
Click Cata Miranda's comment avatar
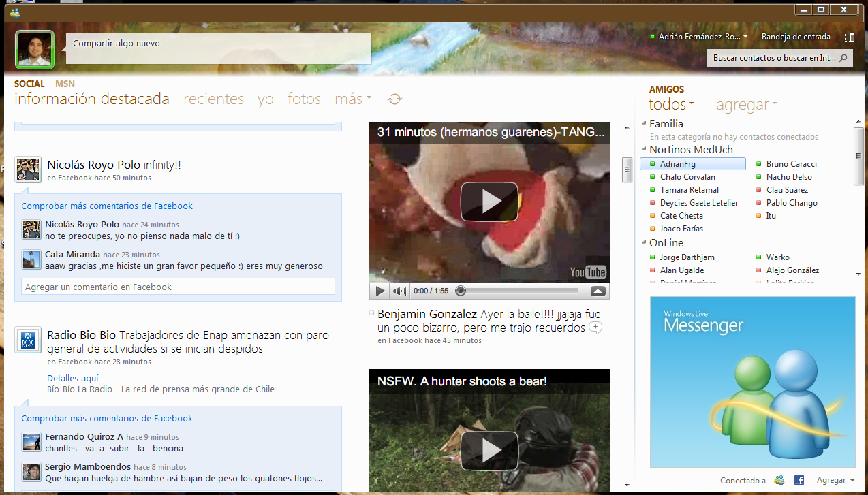pyautogui.click(x=31, y=259)
